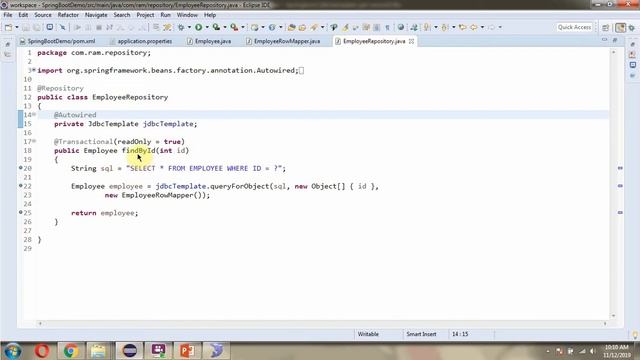
Task: Click 'Writable' in the status bar
Action: (x=368, y=334)
